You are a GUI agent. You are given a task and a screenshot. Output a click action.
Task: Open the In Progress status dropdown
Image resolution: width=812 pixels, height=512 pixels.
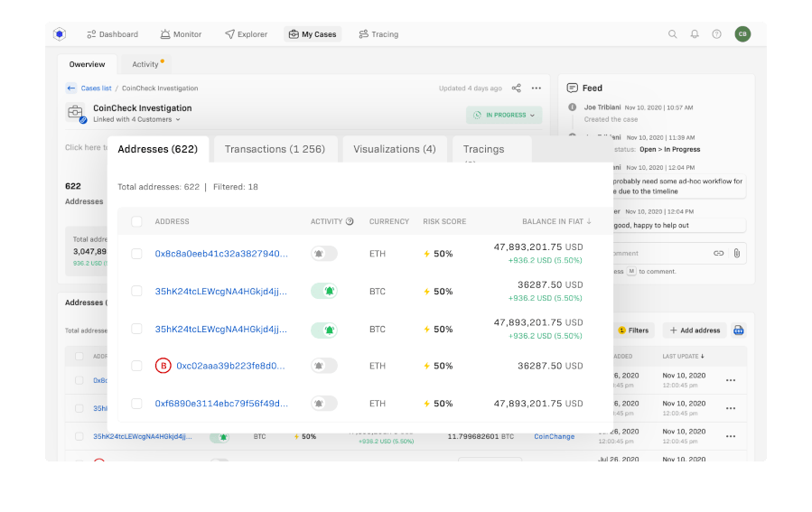[x=504, y=116]
